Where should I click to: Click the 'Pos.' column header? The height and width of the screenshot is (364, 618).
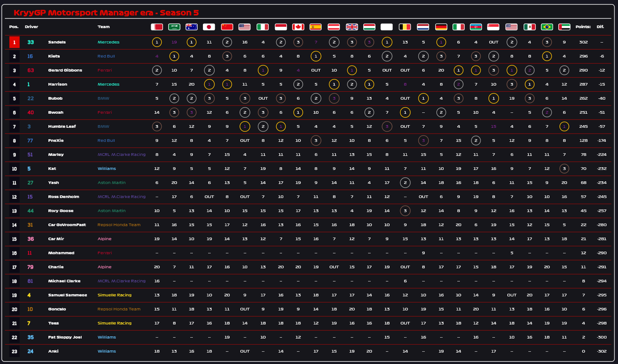13,27
